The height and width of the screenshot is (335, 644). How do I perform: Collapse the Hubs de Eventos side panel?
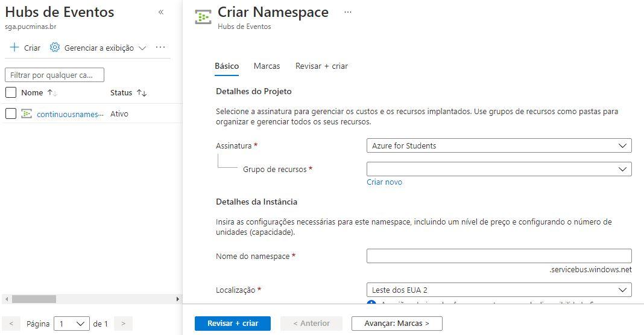[x=161, y=13]
